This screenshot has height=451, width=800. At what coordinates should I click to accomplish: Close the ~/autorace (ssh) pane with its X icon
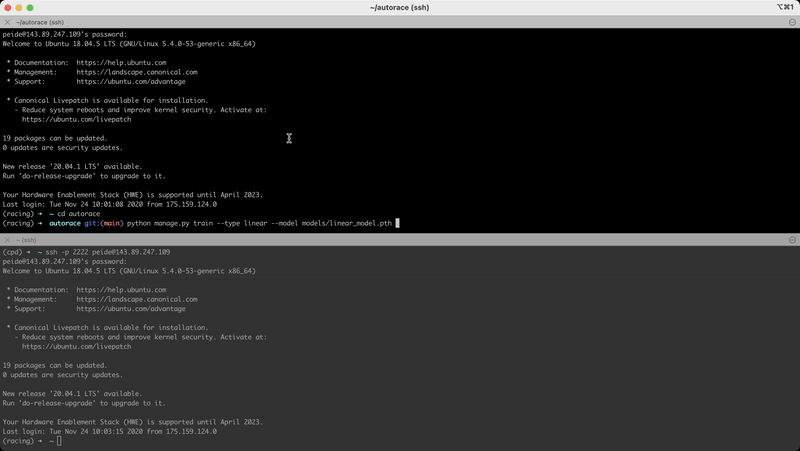point(7,22)
